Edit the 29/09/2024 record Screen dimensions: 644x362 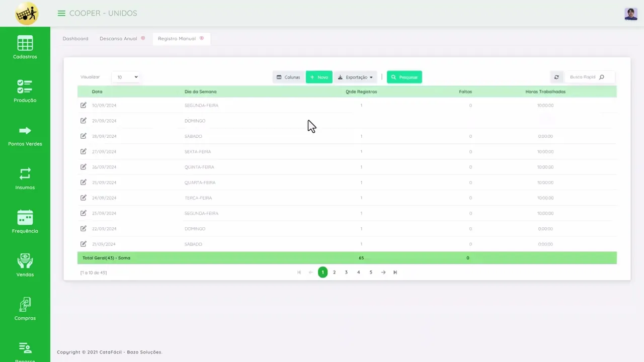[84, 121]
